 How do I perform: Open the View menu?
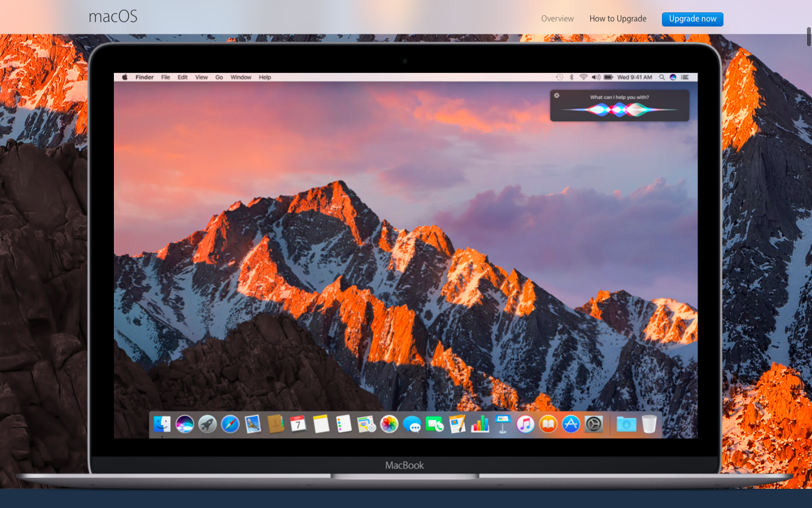point(201,77)
